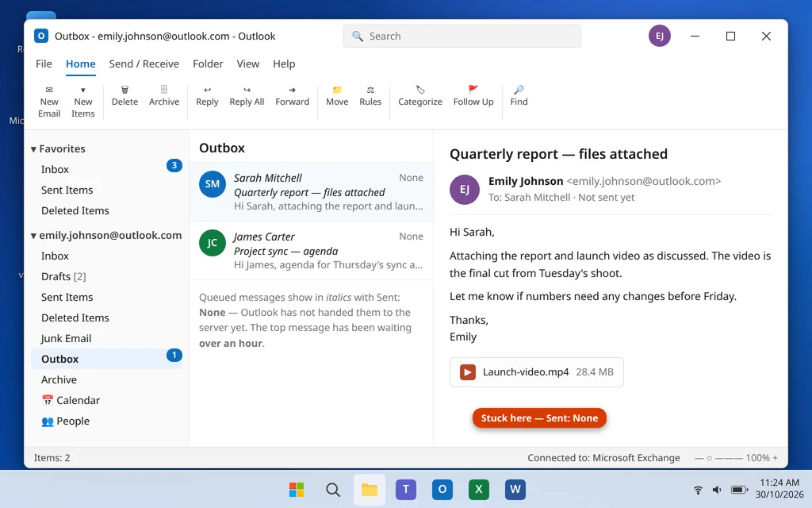The image size is (812, 508).
Task: Select the Outbox folder
Action: point(107,360)
